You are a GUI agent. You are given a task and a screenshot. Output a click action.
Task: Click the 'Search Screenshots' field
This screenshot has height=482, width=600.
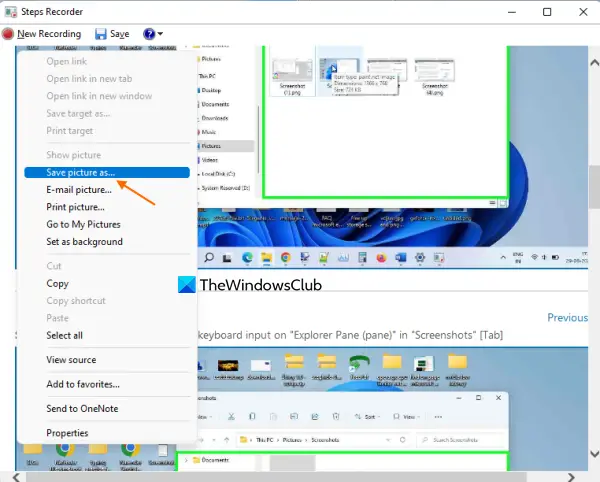click(461, 440)
